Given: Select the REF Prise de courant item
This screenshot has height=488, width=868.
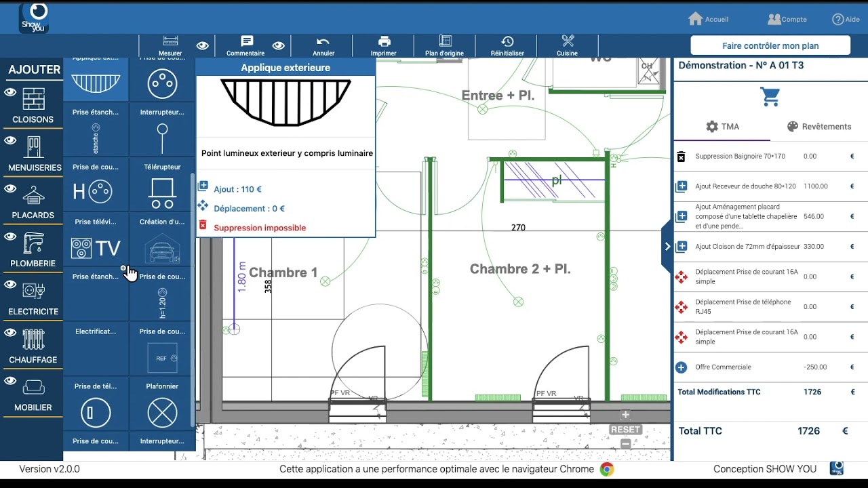Looking at the screenshot, I should point(162,350).
